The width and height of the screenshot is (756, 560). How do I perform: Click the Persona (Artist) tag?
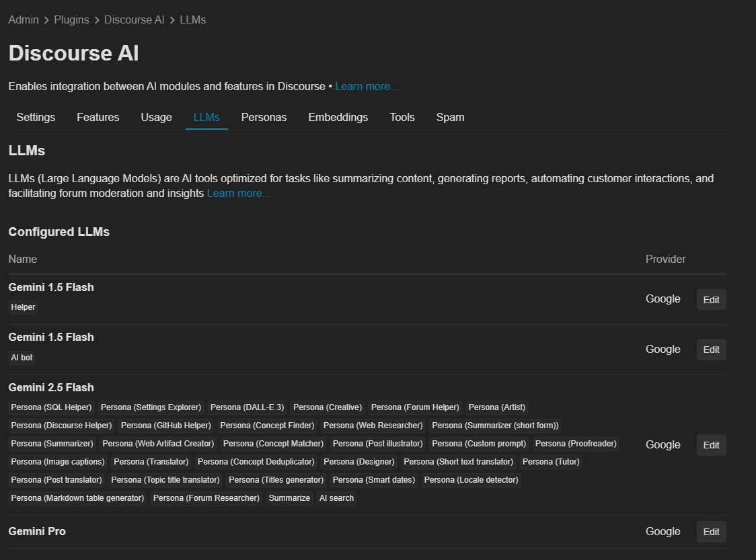(x=496, y=407)
